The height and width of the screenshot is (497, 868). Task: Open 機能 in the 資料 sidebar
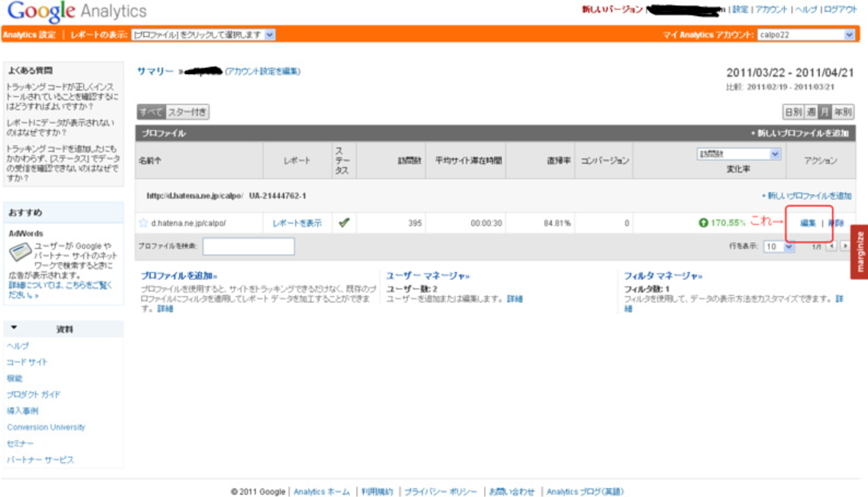(x=15, y=378)
